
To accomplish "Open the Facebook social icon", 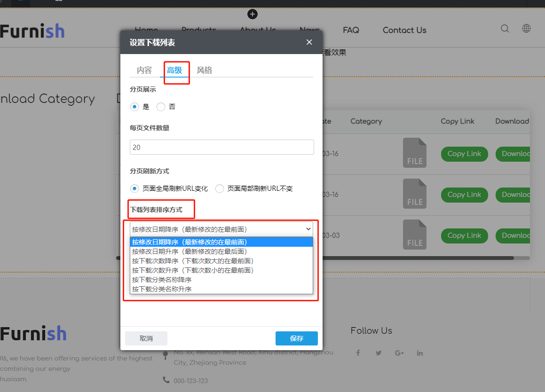I will coord(358,353).
